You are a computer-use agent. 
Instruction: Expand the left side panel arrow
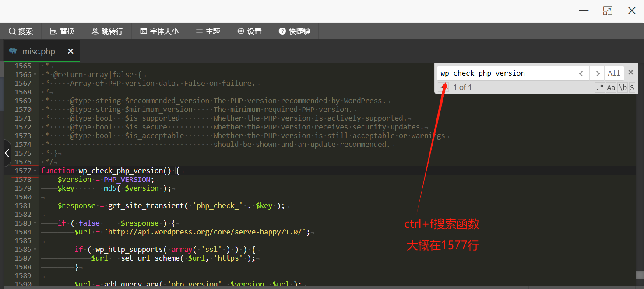tap(7, 153)
